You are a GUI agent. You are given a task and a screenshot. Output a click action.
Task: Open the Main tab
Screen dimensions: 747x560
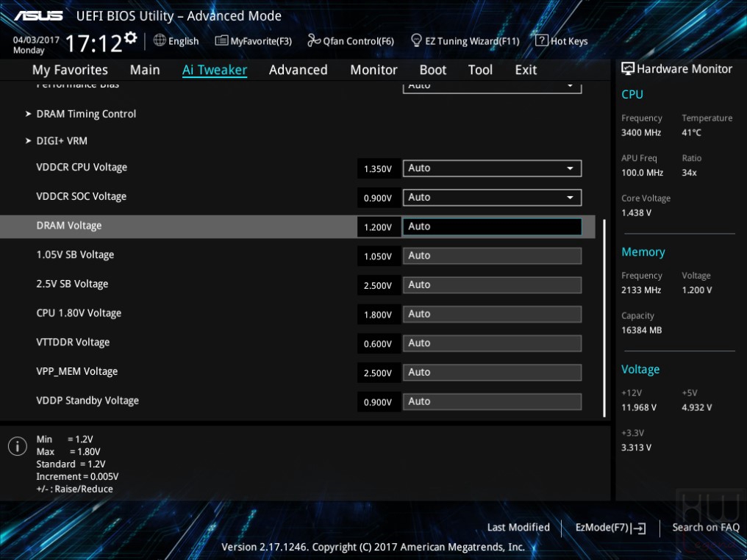(145, 70)
